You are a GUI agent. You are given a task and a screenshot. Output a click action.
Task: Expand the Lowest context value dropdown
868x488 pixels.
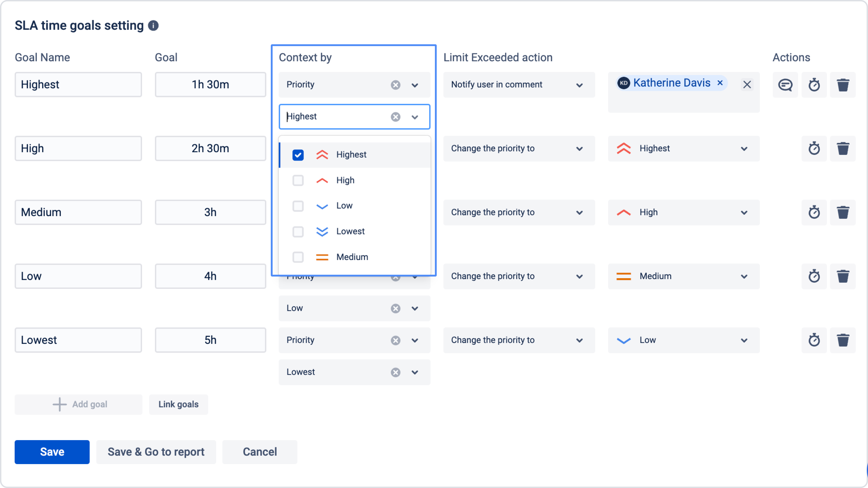click(x=415, y=372)
